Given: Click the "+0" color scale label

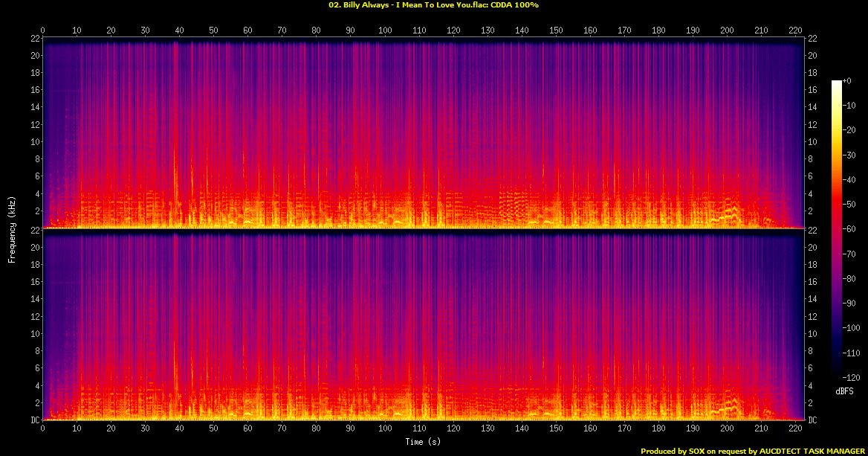Looking at the screenshot, I should (847, 81).
